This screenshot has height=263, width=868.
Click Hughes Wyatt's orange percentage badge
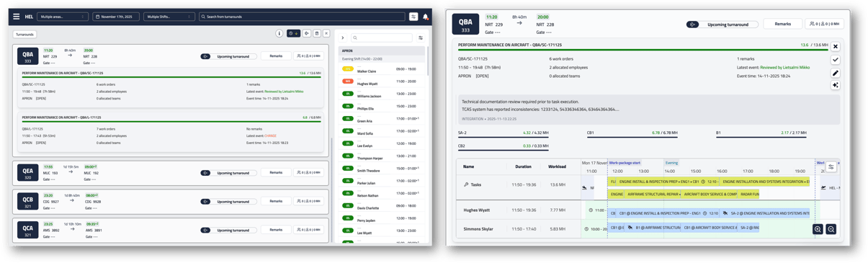click(x=348, y=81)
